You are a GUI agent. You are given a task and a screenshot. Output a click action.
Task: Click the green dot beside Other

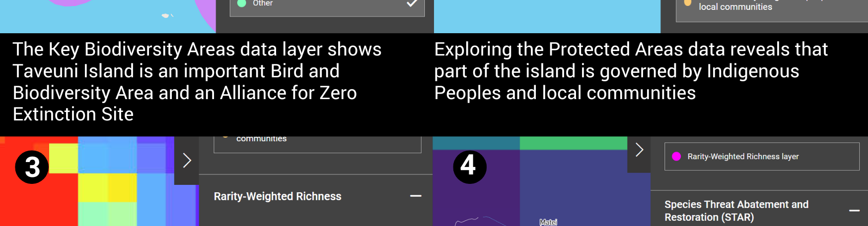tap(242, 3)
